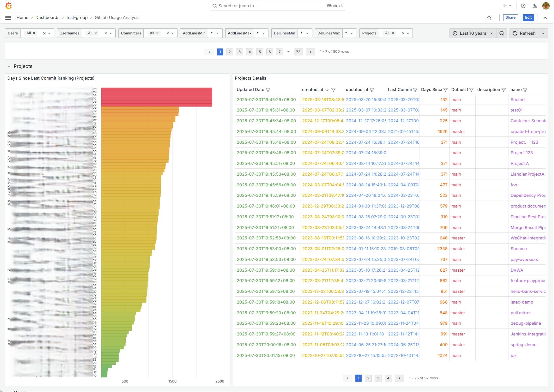Screen dimensions: 554x392
Task: Click the spring-demo project name
Action: 523,345
